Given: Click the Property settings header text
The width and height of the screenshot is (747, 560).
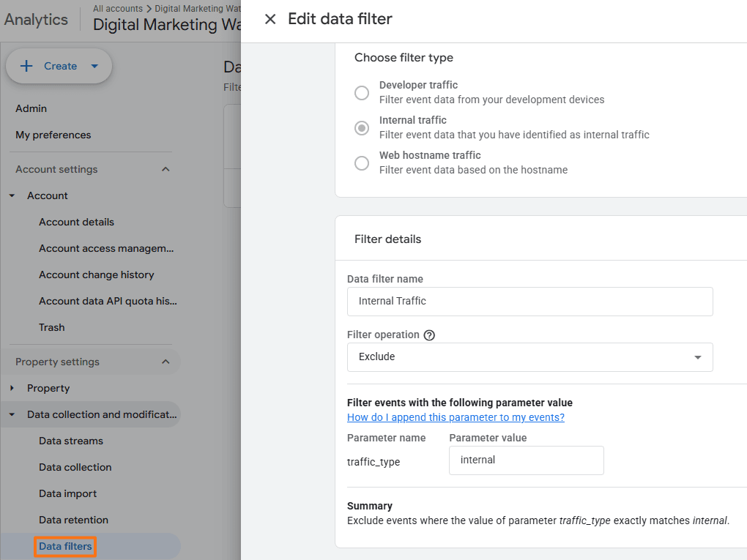Looking at the screenshot, I should click(x=57, y=362).
